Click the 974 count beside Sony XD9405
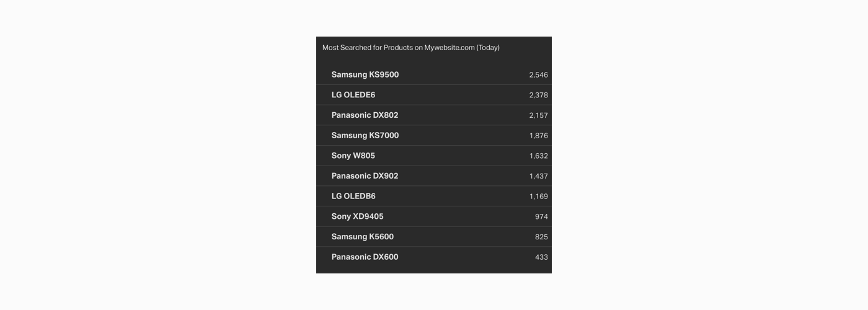The width and height of the screenshot is (868, 310). (x=541, y=216)
